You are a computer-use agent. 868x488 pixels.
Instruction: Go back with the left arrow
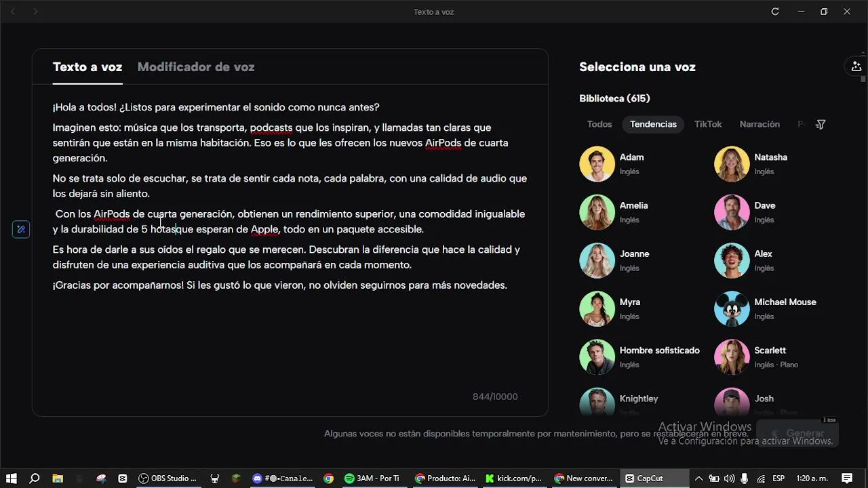click(12, 12)
